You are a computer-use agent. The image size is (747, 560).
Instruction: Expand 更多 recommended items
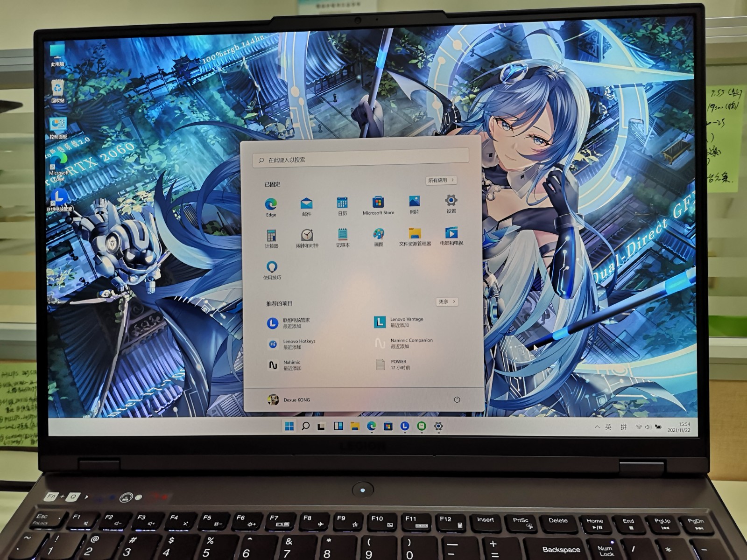pyautogui.click(x=447, y=301)
